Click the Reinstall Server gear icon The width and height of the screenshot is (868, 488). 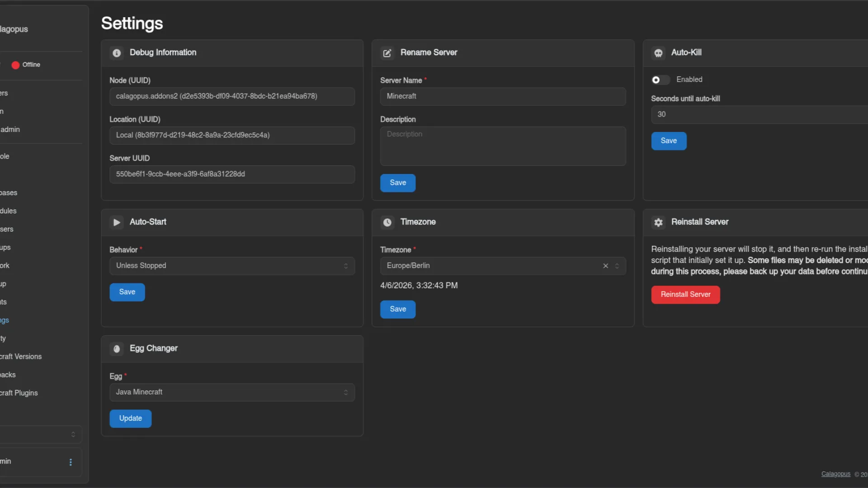click(658, 222)
